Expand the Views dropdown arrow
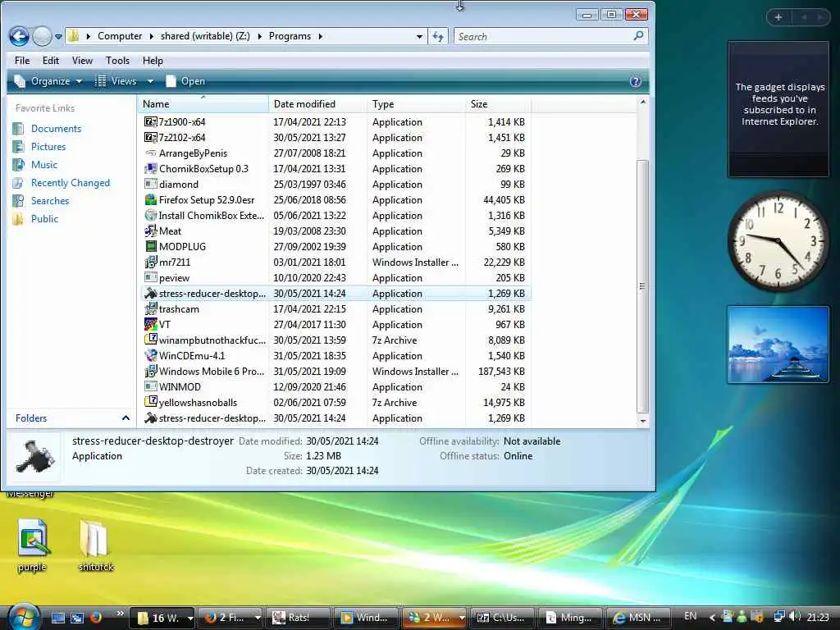This screenshot has width=840, height=630. click(x=150, y=81)
